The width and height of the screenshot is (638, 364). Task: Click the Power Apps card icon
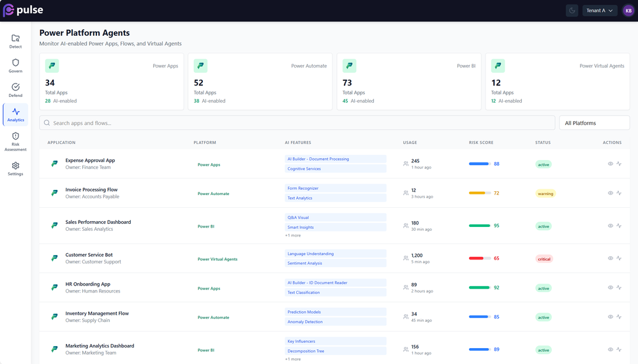point(52,66)
